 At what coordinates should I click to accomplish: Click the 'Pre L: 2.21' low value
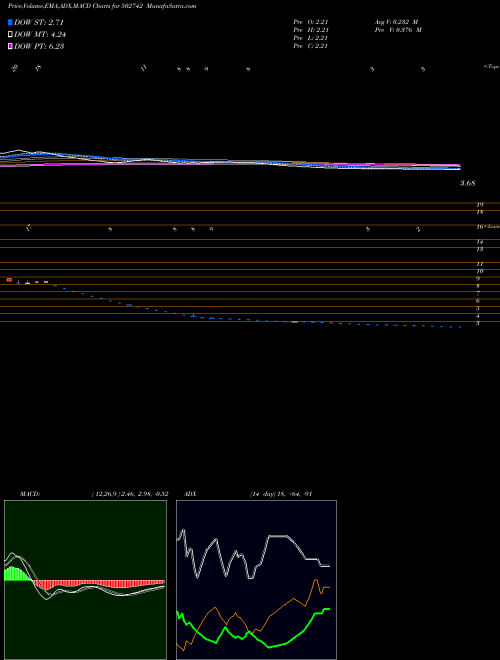(311, 38)
